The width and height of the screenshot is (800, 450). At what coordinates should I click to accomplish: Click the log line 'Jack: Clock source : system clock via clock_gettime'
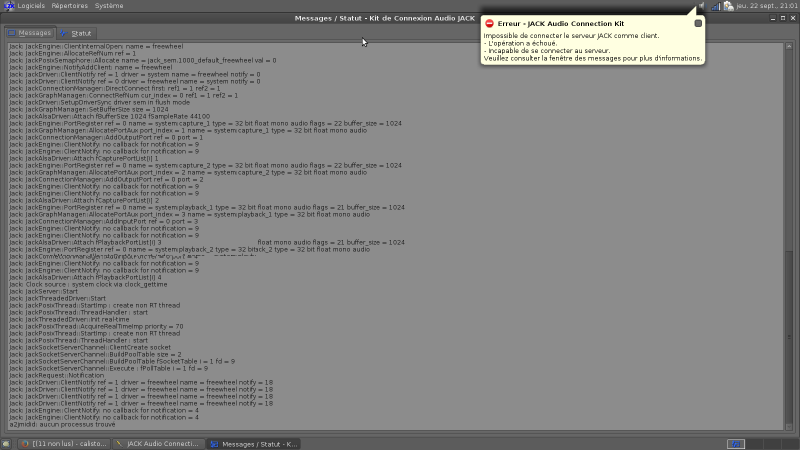(x=88, y=284)
